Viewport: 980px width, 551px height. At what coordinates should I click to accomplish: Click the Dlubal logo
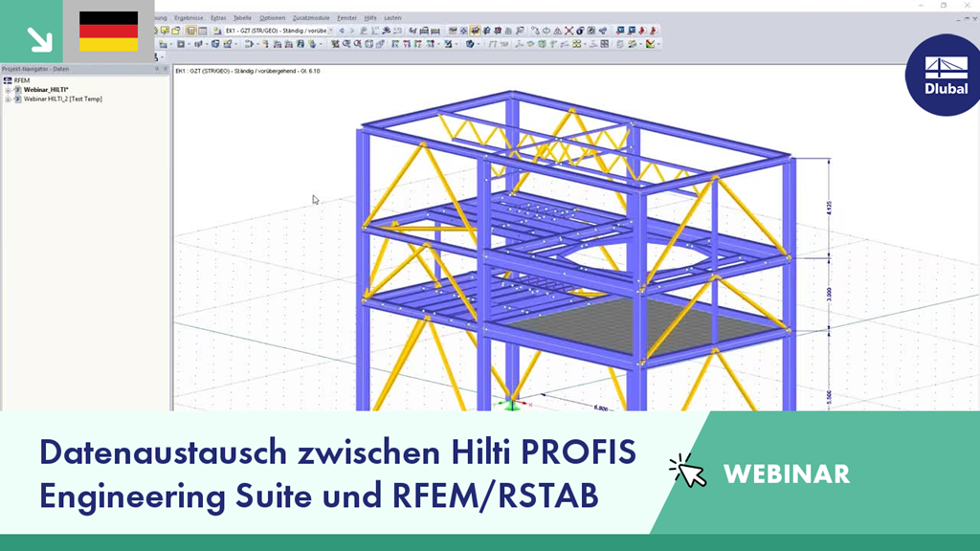(x=945, y=75)
